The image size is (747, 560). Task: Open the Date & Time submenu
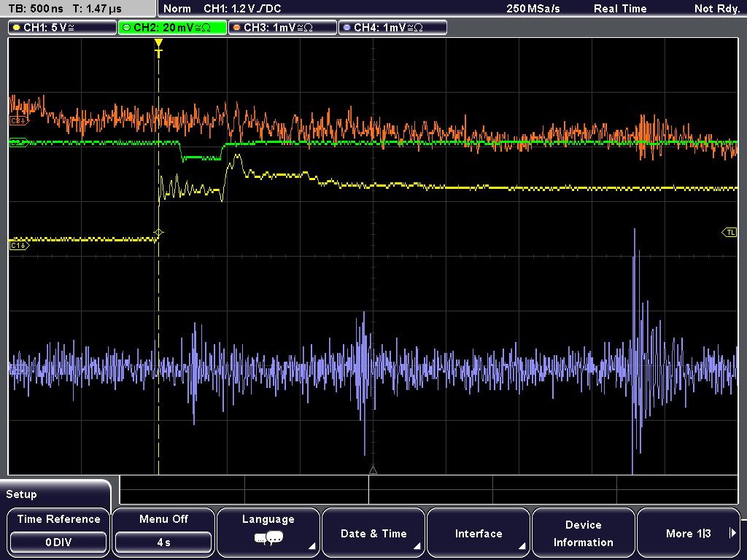[x=373, y=532]
